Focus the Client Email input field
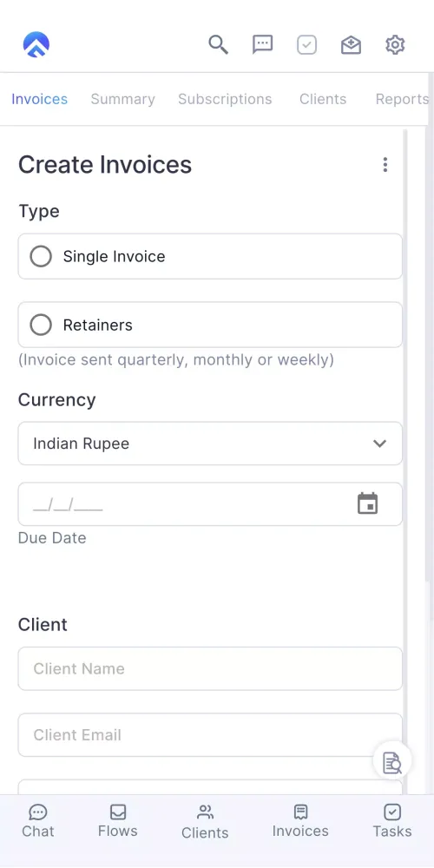 tap(210, 735)
